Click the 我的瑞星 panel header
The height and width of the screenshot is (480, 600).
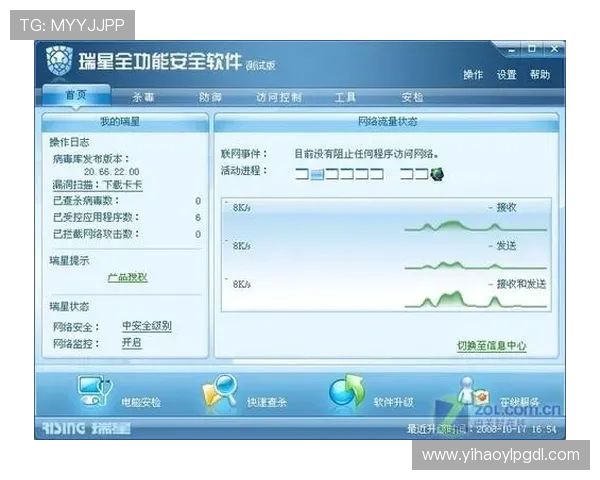[x=125, y=122]
